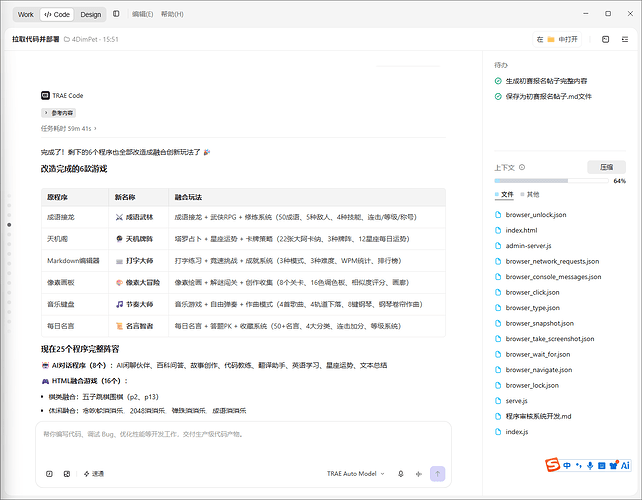Click the 成语武林 swords icon in table
The image size is (642, 500).
(x=119, y=217)
